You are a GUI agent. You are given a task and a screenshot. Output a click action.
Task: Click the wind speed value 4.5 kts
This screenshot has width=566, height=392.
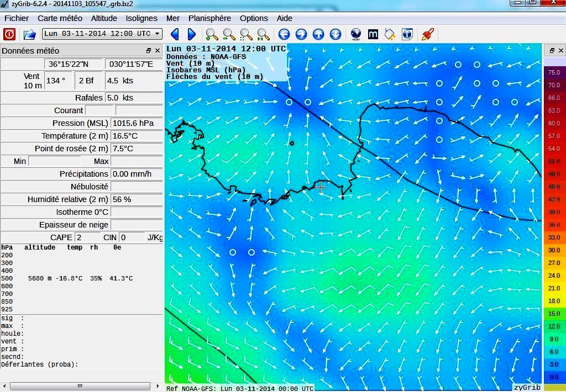[x=134, y=81]
